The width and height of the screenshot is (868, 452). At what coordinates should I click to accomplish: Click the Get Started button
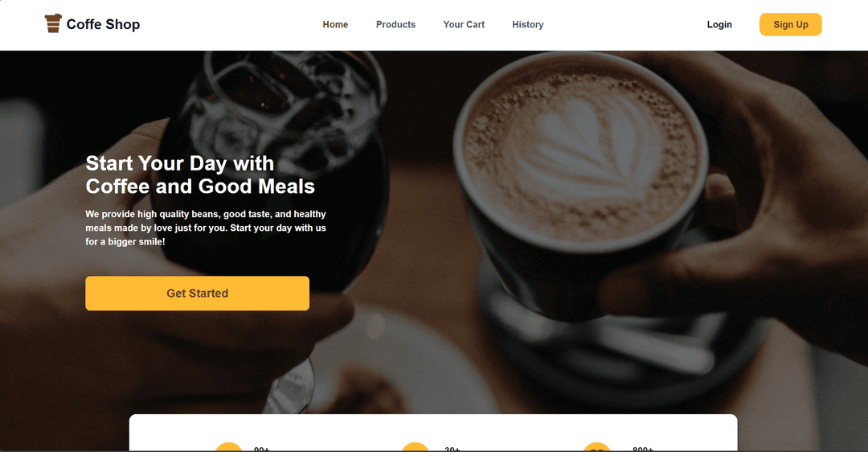[x=197, y=293]
